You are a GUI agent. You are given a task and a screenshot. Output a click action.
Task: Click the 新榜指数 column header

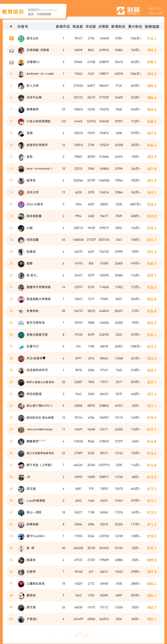coord(152,26)
